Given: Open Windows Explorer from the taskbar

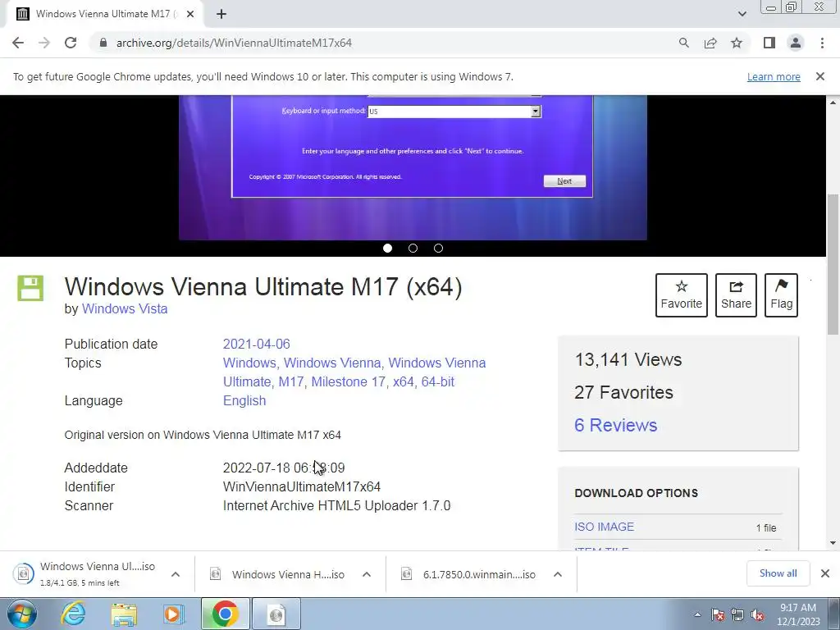Looking at the screenshot, I should [124, 614].
